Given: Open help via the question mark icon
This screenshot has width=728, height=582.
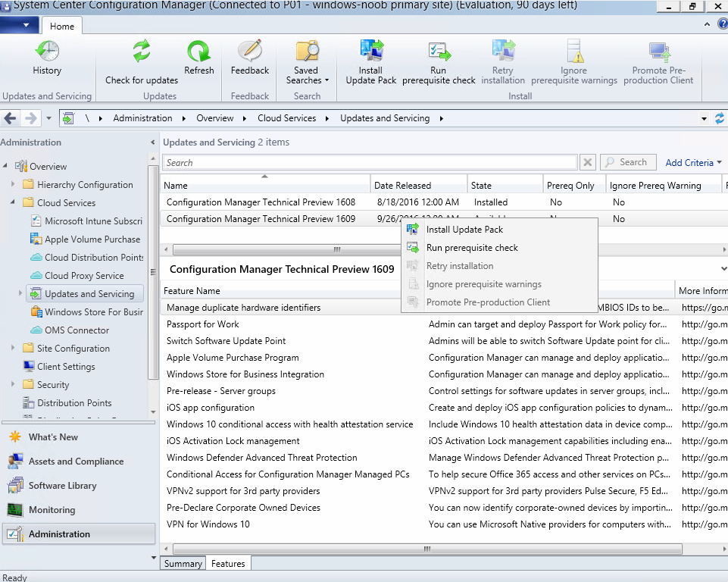Looking at the screenshot, I should point(723,23).
